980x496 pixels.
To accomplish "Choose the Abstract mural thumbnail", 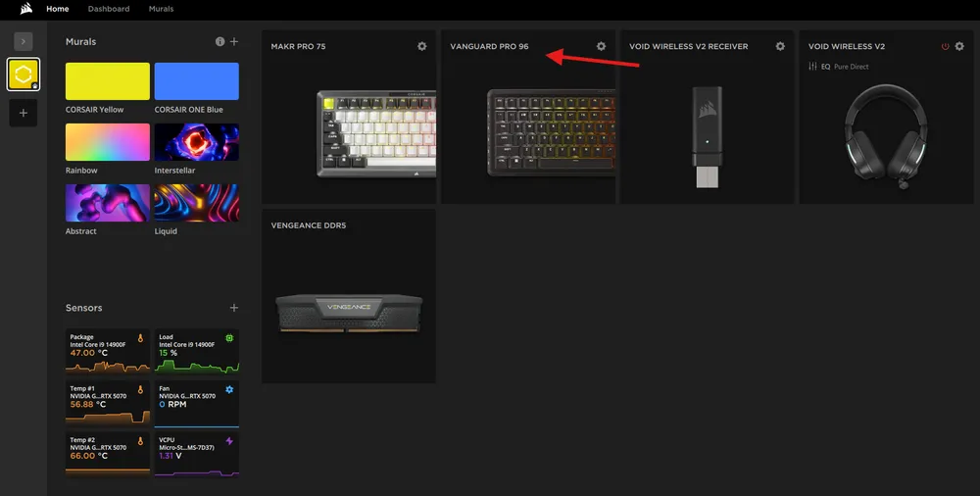I will pyautogui.click(x=108, y=203).
